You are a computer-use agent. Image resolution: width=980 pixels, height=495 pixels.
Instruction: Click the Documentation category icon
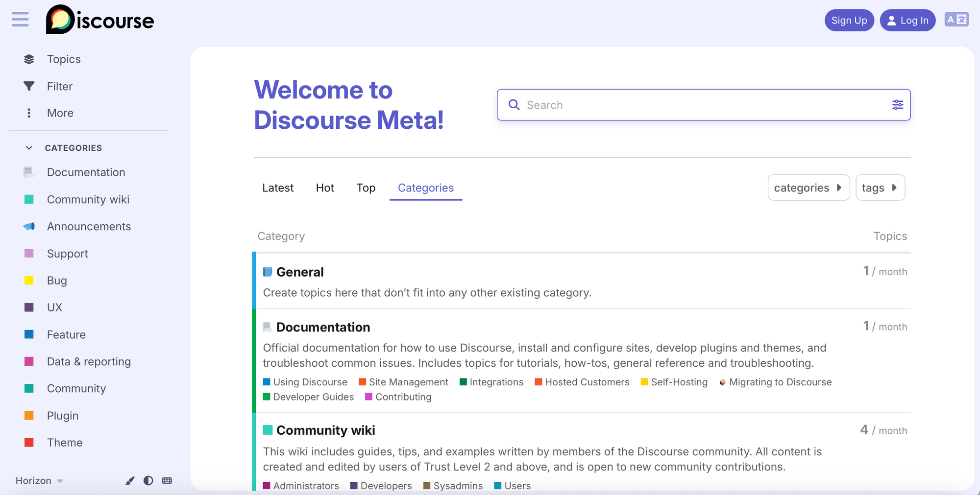[x=28, y=172]
